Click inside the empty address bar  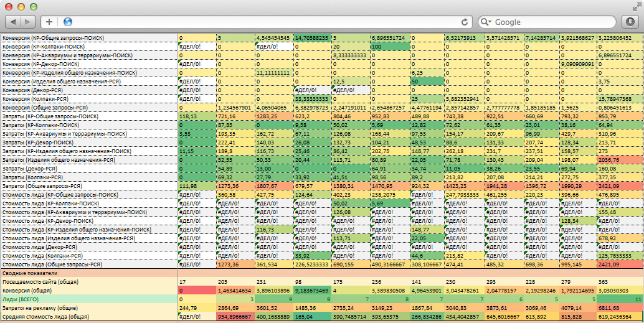[x=262, y=22]
